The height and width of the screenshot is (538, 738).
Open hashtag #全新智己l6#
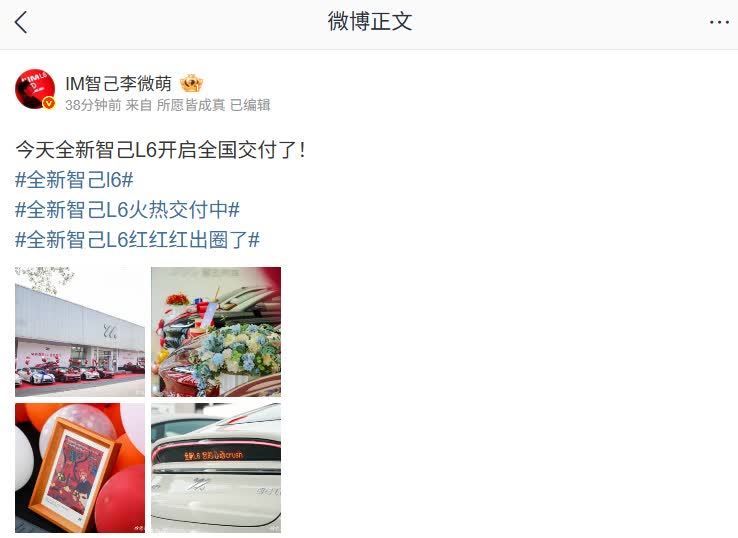(74, 180)
